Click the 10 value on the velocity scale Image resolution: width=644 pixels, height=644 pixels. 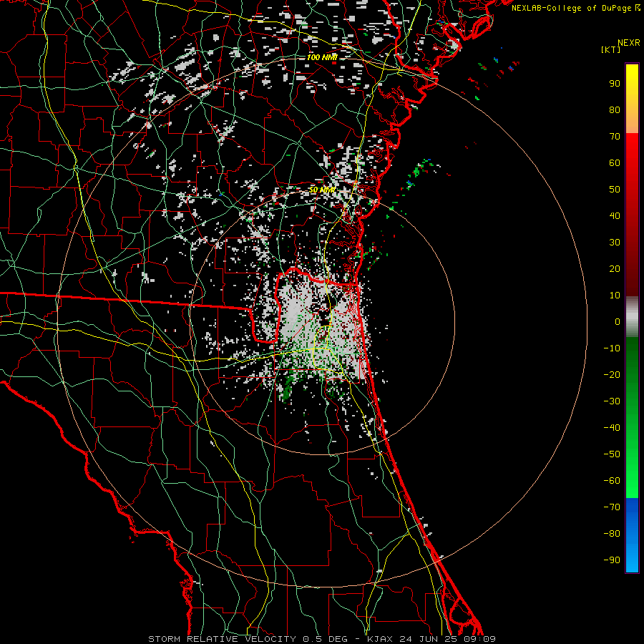click(x=615, y=296)
